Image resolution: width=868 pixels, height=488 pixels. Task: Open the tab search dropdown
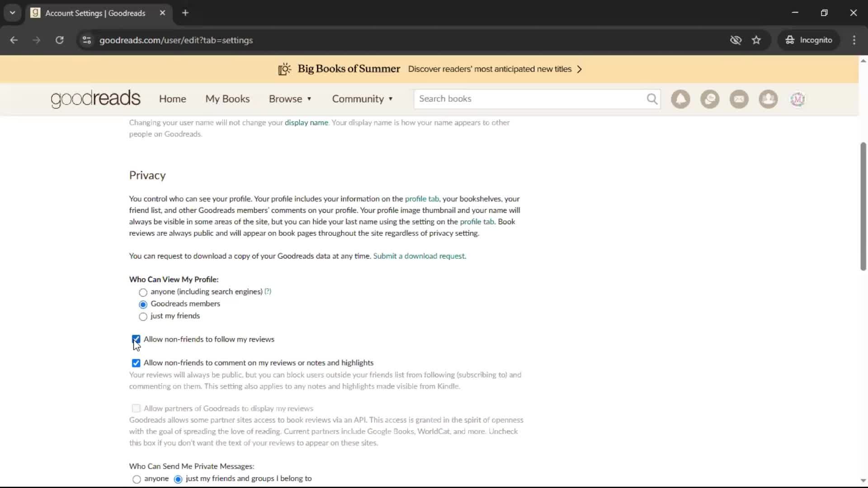[x=13, y=13]
